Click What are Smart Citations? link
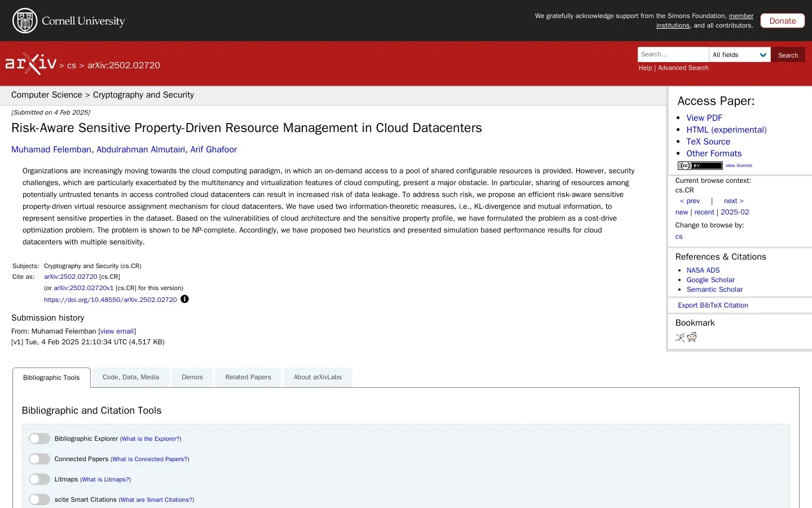 click(x=156, y=500)
